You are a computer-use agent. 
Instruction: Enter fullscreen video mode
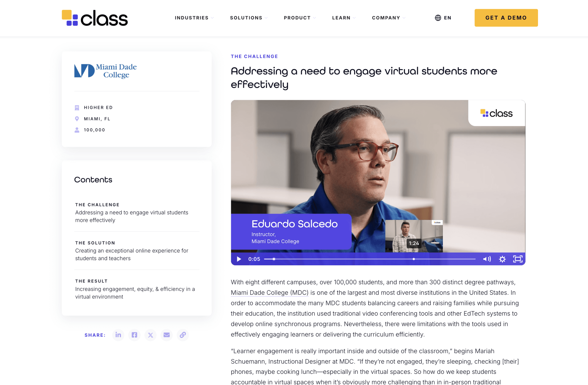(518, 259)
